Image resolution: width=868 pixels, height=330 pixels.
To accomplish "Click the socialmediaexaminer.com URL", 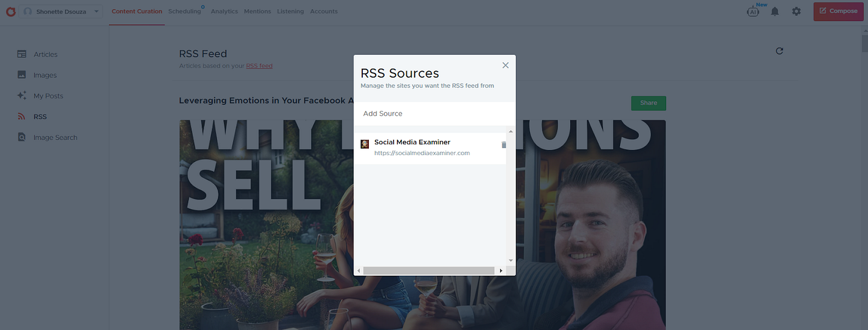I will pos(422,153).
